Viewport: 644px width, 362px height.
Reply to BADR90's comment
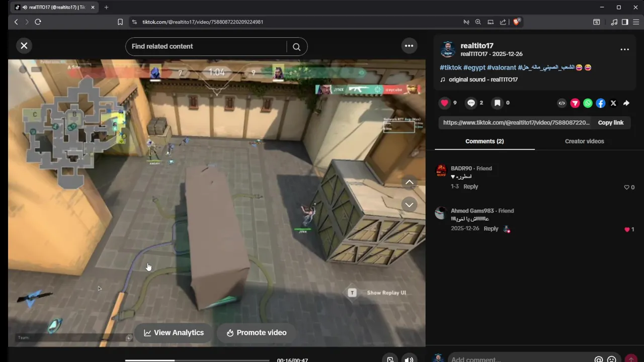(x=470, y=187)
